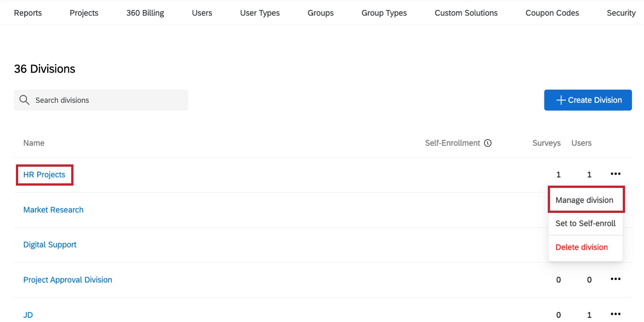Go to the 360 Billing tab
644x322 pixels.
click(145, 13)
